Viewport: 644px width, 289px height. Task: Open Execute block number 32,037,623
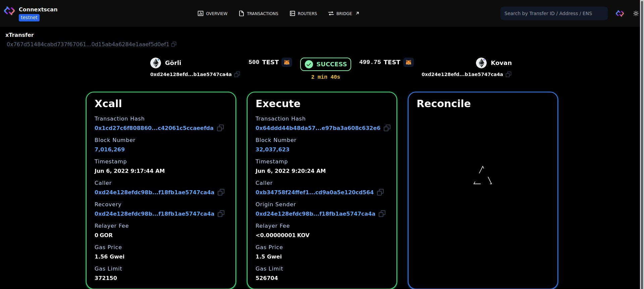272,149
